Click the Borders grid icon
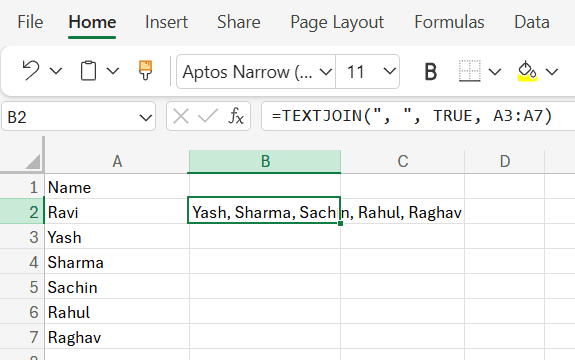 pos(470,71)
